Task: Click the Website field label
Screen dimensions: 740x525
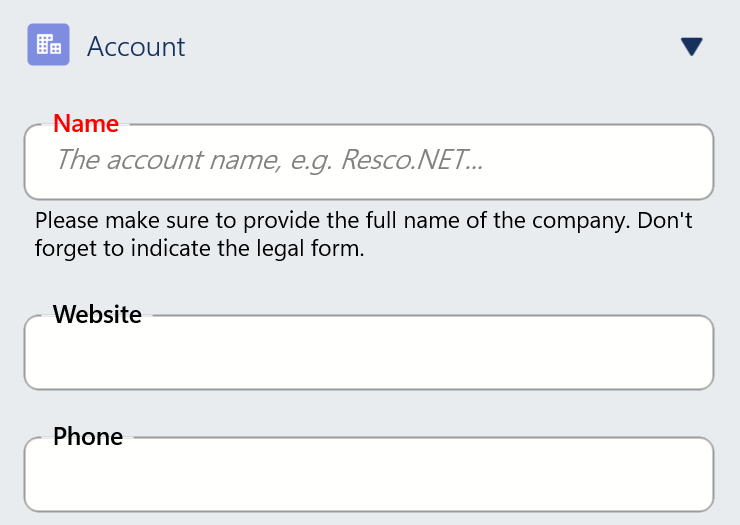Action: pyautogui.click(x=97, y=315)
